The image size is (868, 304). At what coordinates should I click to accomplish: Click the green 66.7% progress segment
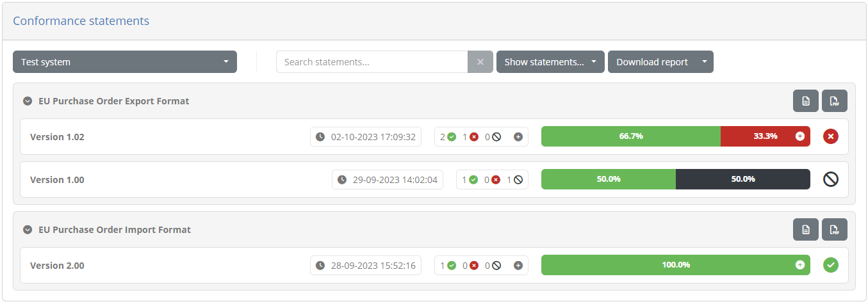pos(631,136)
